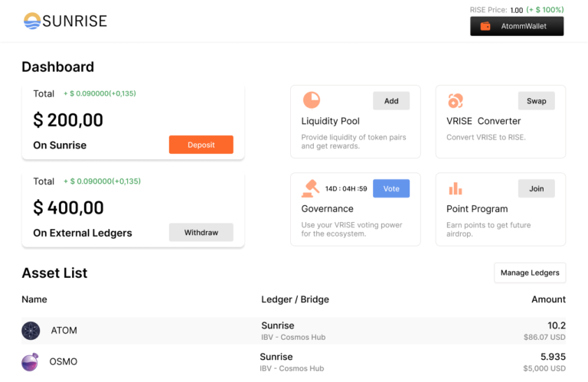Open the AtommWallet button
The image size is (588, 382).
(x=517, y=26)
